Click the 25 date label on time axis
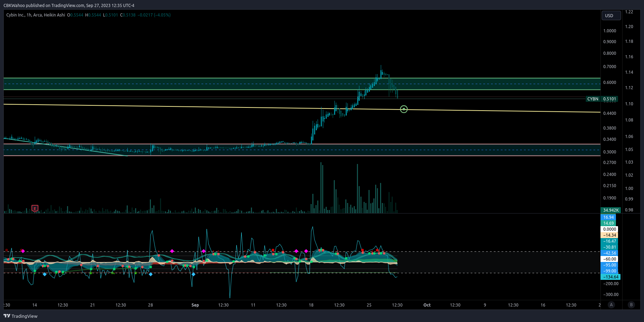Viewport: 644px width, 322px height. click(x=369, y=305)
